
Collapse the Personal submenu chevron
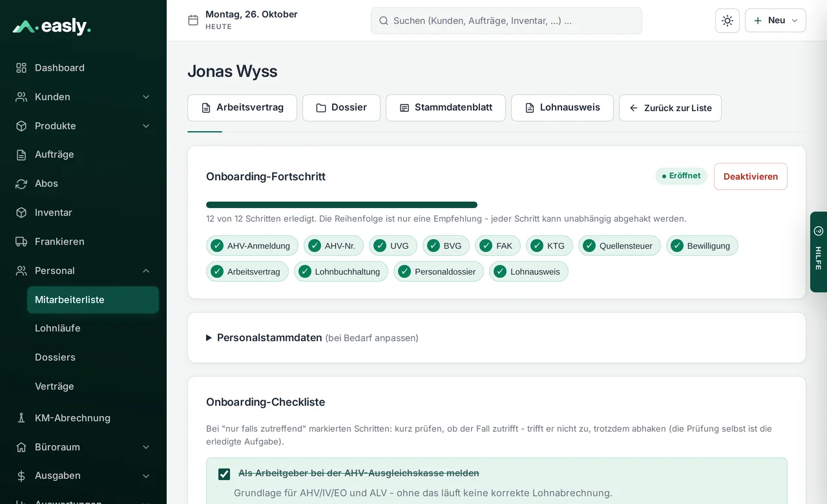click(146, 271)
